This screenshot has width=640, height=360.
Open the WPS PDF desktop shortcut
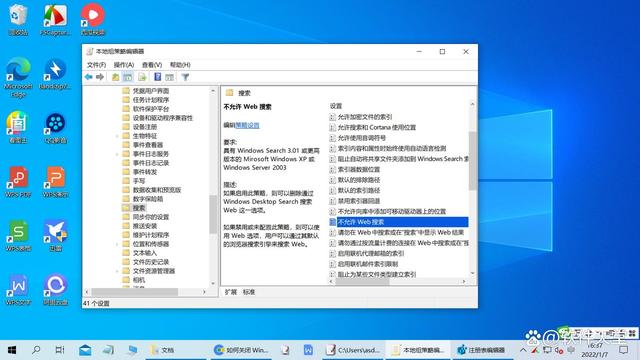pos(18,182)
